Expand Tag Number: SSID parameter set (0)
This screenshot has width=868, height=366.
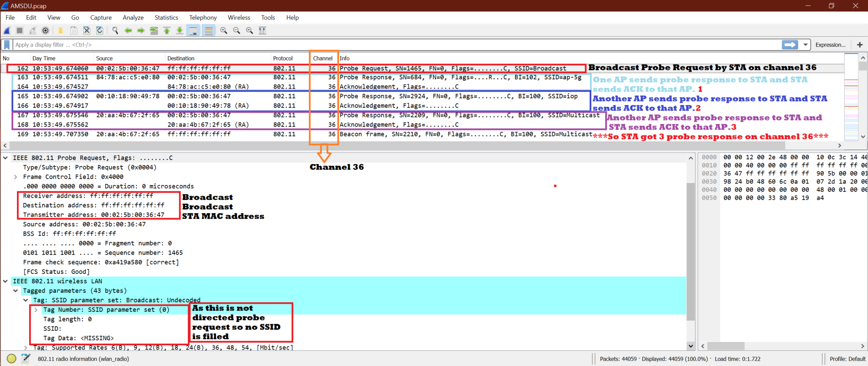pos(36,310)
